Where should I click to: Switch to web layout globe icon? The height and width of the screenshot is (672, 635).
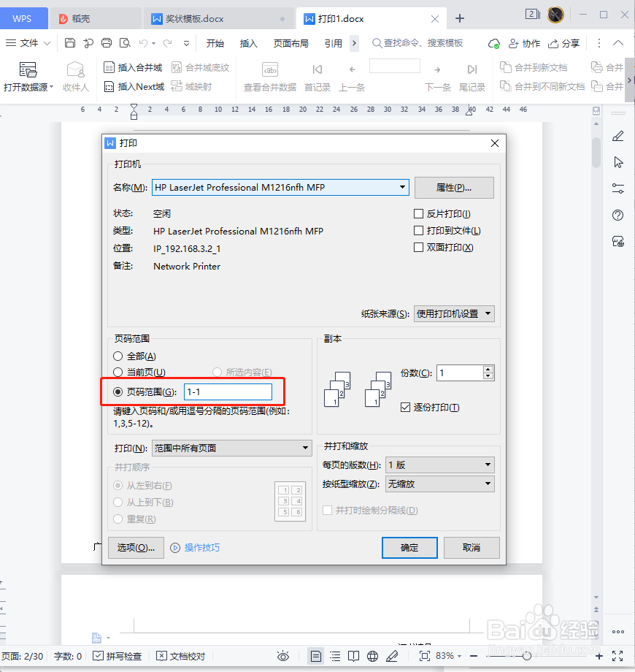372,656
